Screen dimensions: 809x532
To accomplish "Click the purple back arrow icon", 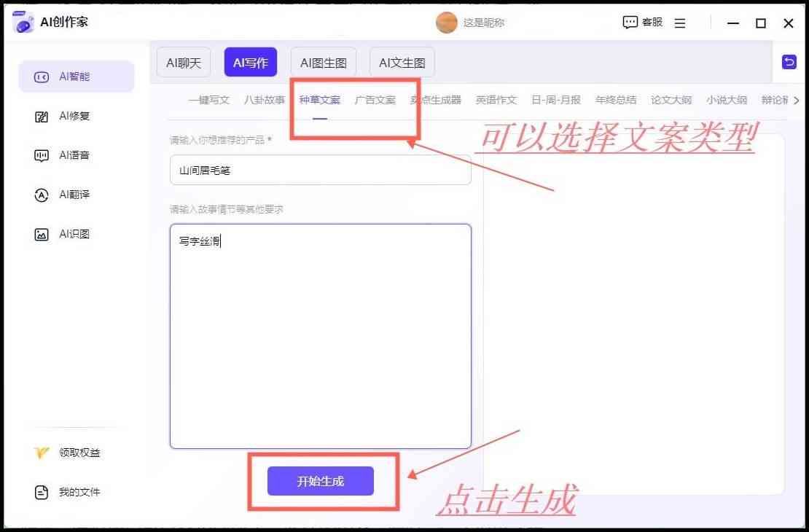I will pos(789,62).
